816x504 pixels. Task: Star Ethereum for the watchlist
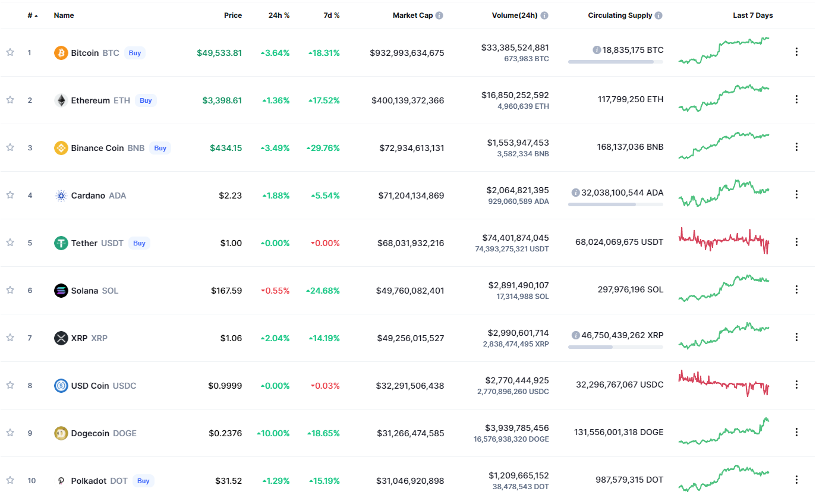10,100
